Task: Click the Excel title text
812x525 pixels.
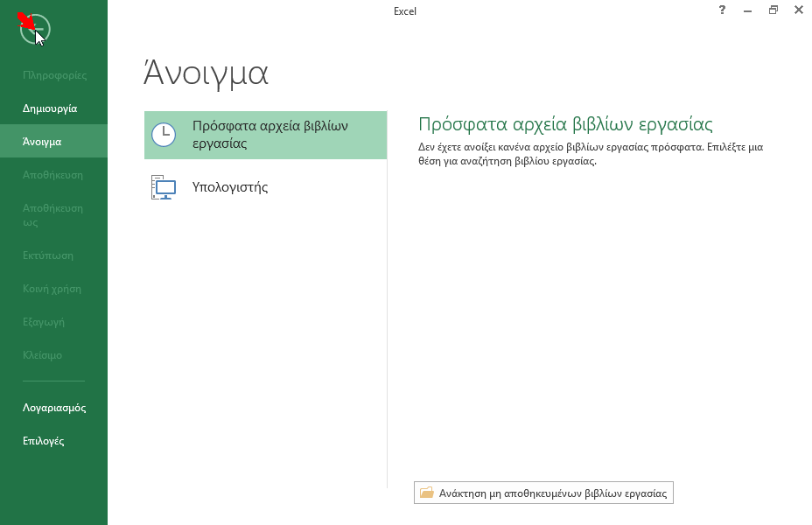Action: coord(405,10)
